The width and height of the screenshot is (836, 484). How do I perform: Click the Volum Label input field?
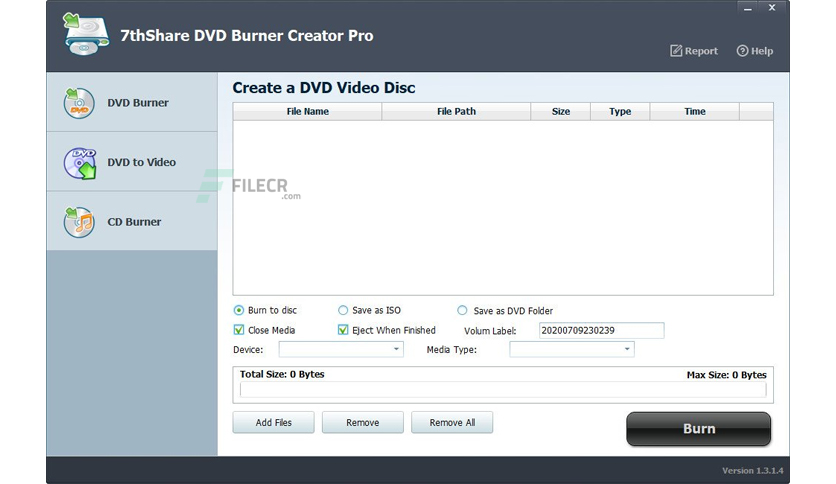coord(601,330)
